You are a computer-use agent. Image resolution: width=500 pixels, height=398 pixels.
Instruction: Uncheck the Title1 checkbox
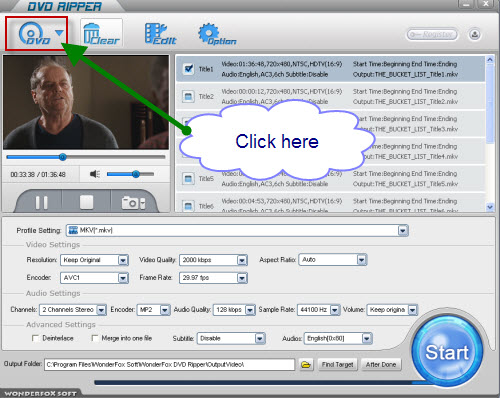(188, 69)
